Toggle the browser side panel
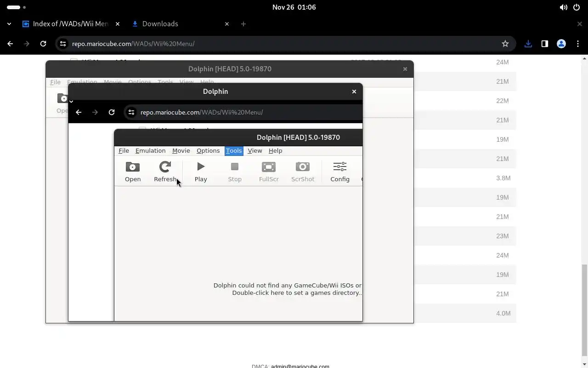588x368 pixels. tap(545, 44)
